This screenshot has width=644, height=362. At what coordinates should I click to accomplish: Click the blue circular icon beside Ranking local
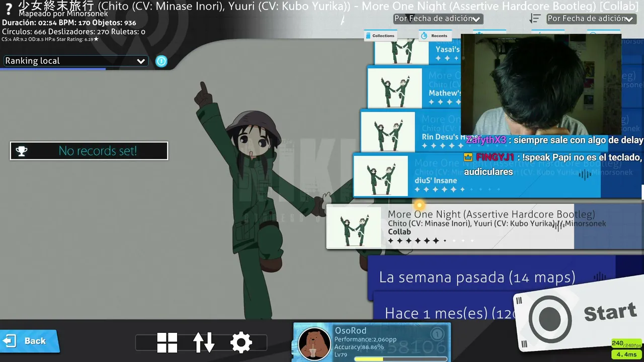pos(161,61)
